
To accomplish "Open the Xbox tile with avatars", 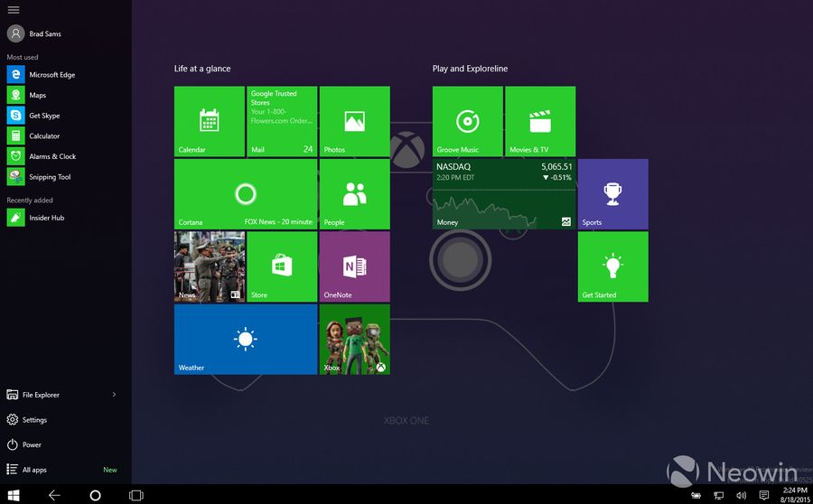I will [x=355, y=339].
